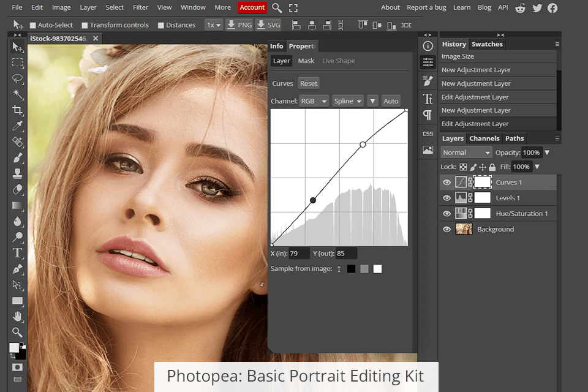Select the Dodge tool
Screen dimensions: 588x392
[x=17, y=236]
